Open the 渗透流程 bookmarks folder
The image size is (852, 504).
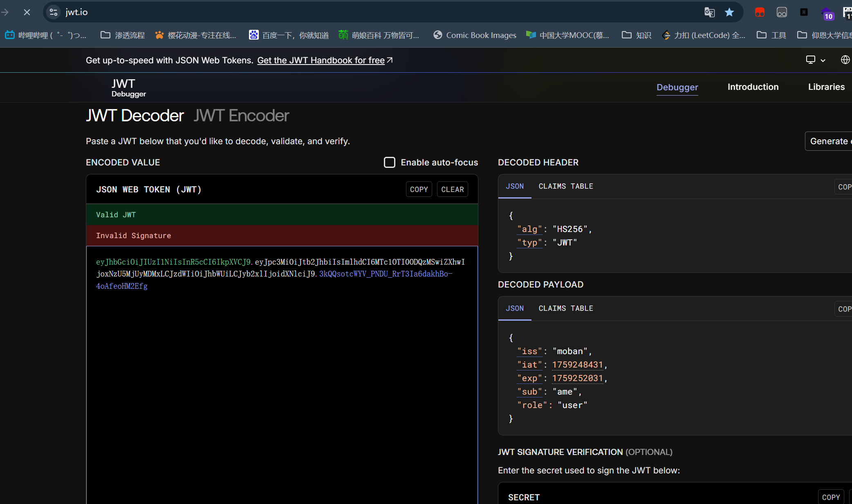click(123, 35)
